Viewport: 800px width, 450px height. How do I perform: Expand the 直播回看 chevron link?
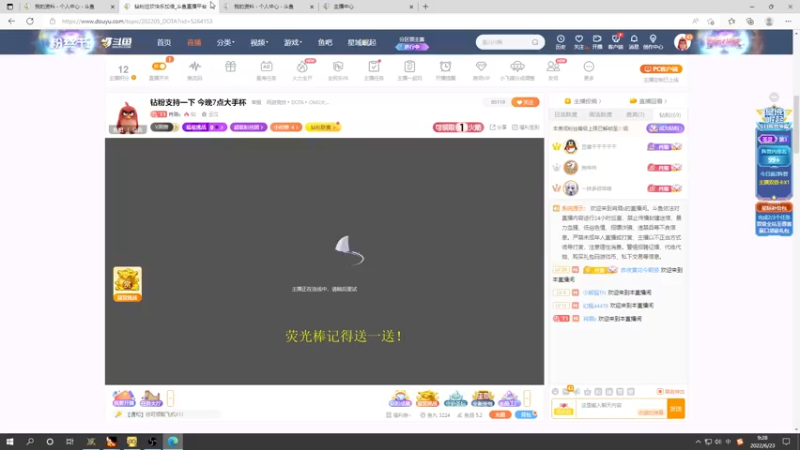[x=648, y=101]
